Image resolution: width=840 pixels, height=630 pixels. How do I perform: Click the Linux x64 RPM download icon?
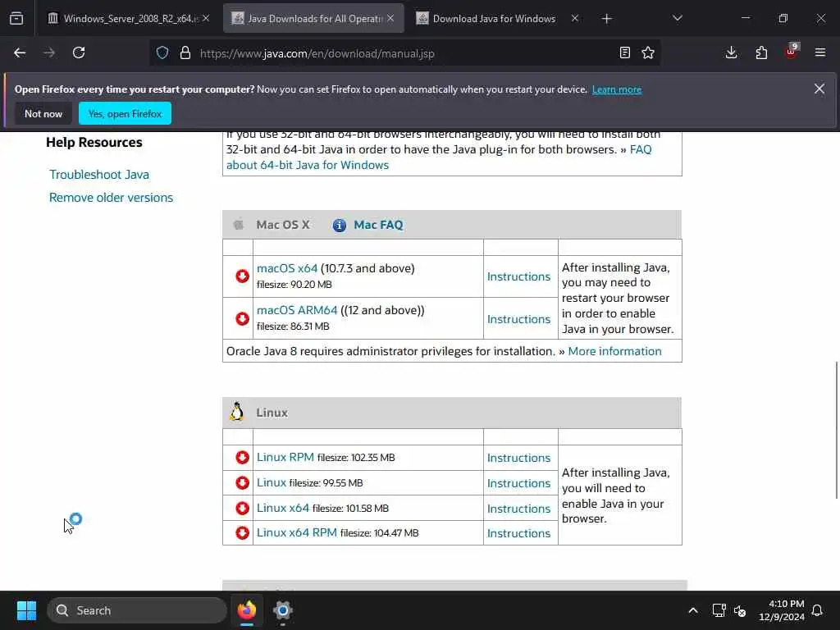click(x=242, y=532)
